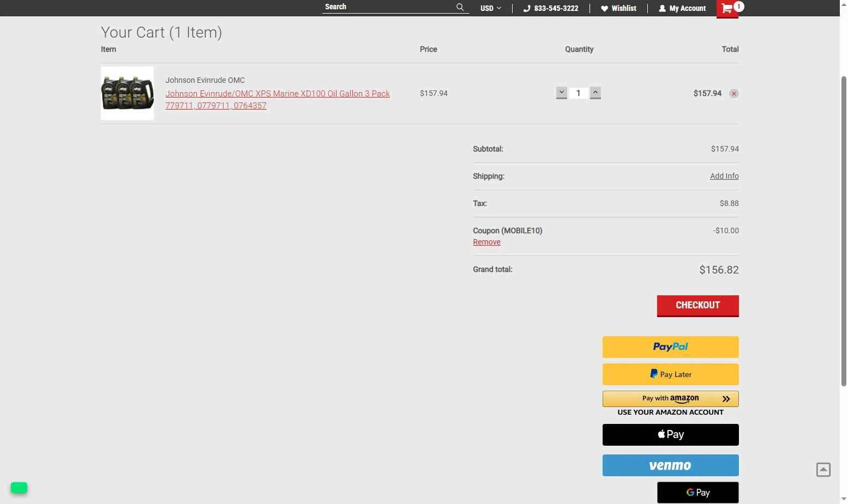Click the grand total $156.82
The width and height of the screenshot is (848, 504).
[x=719, y=270]
